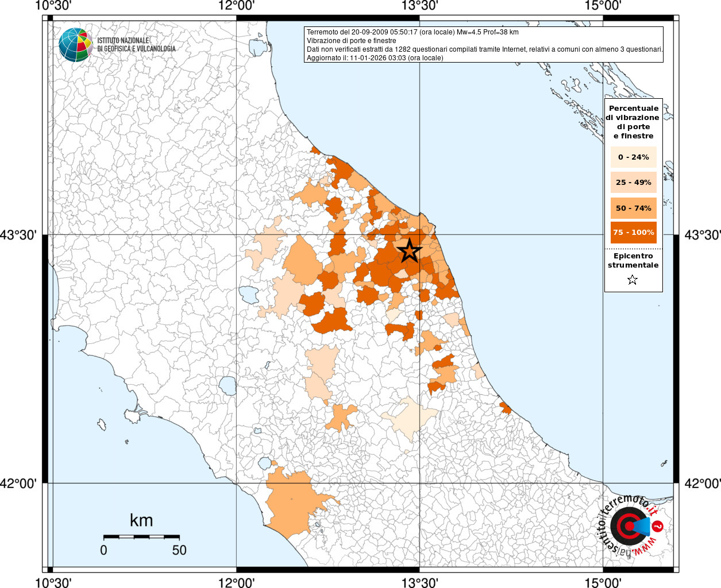Select the 75 - 100% legend swatch
The width and height of the screenshot is (721, 588).
pyautogui.click(x=633, y=233)
